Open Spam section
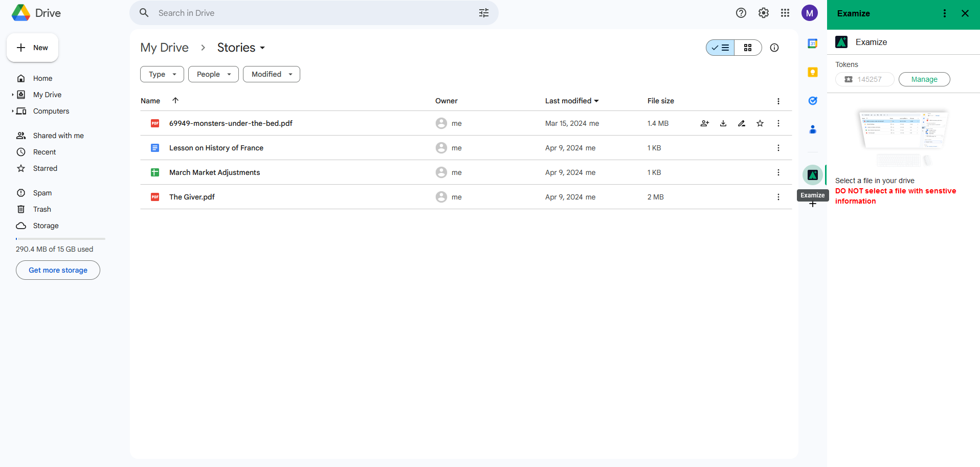The width and height of the screenshot is (980, 467). (x=42, y=193)
